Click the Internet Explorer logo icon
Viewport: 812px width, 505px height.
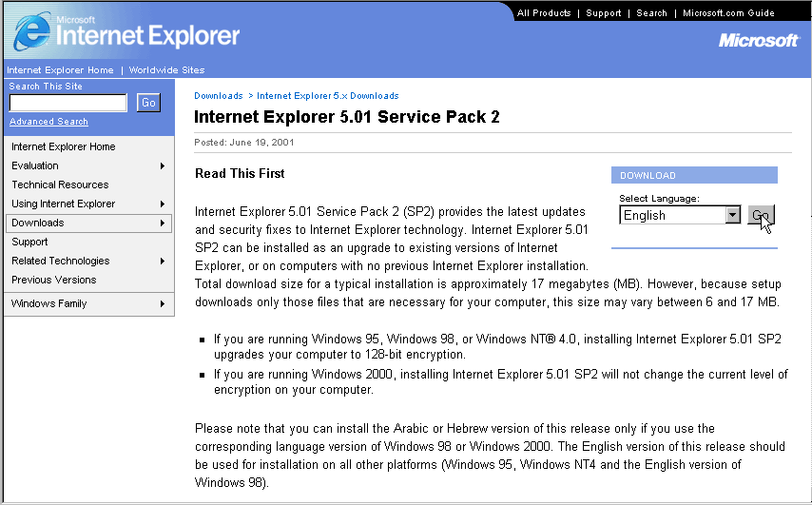32,31
